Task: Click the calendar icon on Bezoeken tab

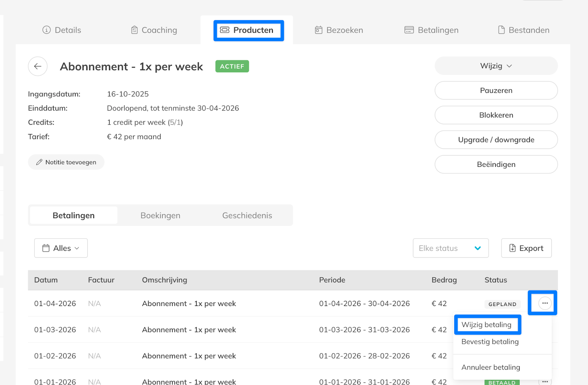Action: click(319, 30)
